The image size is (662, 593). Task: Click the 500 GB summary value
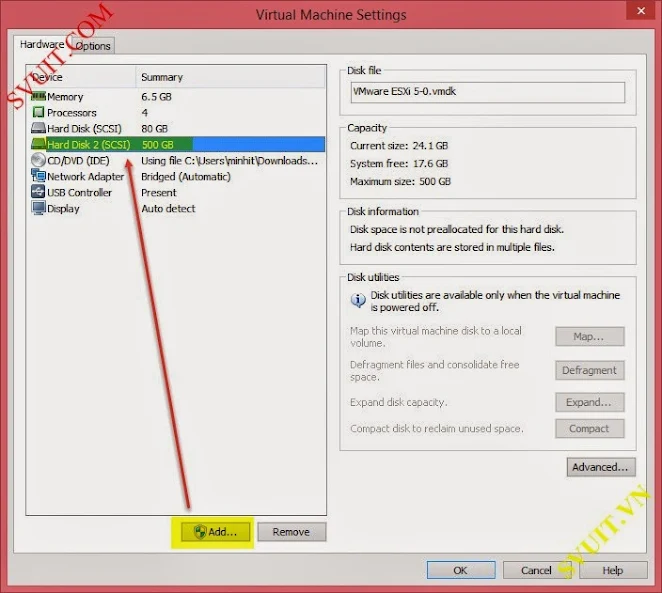point(157,145)
